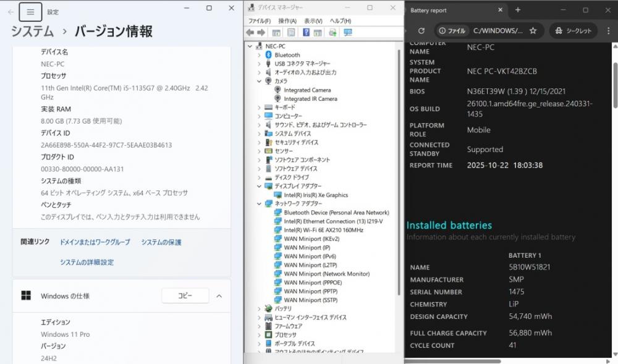Collapse the カメラ category in device tree
This screenshot has height=364, width=618.
point(260,81)
